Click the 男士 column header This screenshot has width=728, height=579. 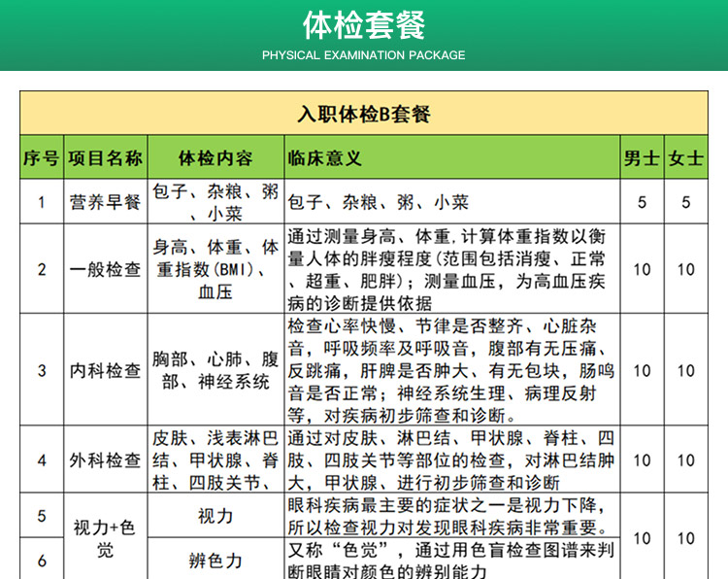coord(642,157)
